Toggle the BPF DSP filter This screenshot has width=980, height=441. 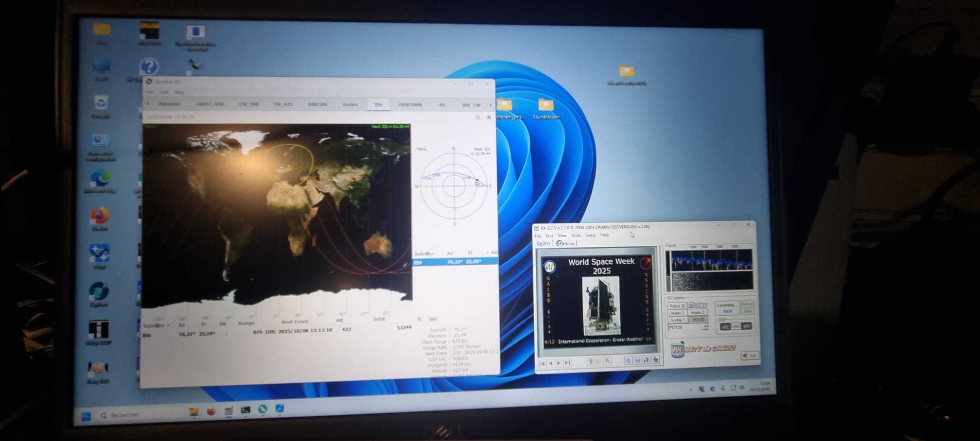[x=746, y=326]
